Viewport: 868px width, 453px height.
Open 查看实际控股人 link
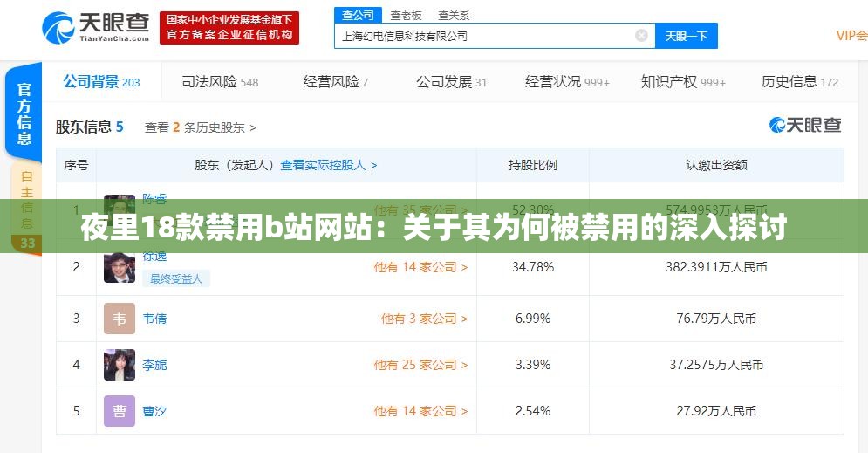pos(329,165)
